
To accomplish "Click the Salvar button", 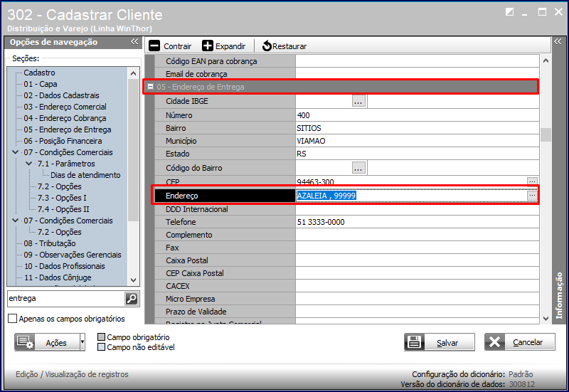I will click(x=440, y=342).
